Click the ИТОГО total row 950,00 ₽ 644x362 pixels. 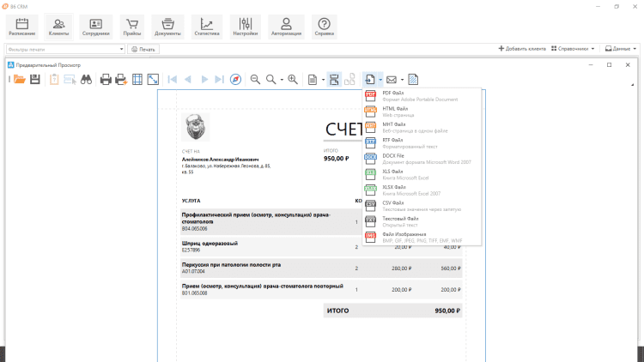pyautogui.click(x=392, y=311)
